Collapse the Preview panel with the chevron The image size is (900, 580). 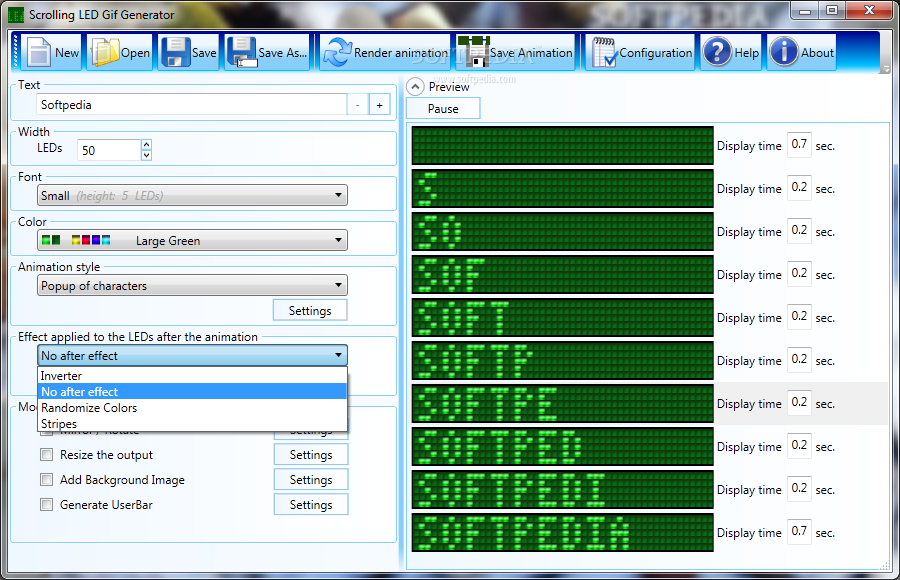[415, 87]
